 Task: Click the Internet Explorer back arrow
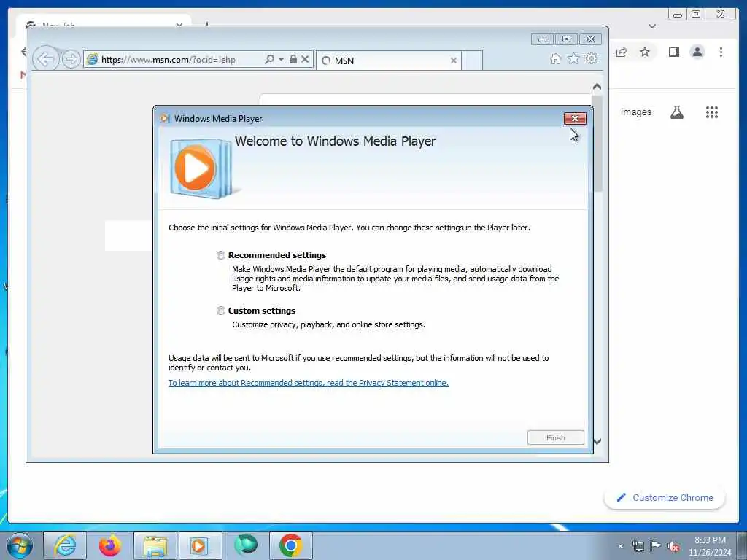(x=46, y=60)
